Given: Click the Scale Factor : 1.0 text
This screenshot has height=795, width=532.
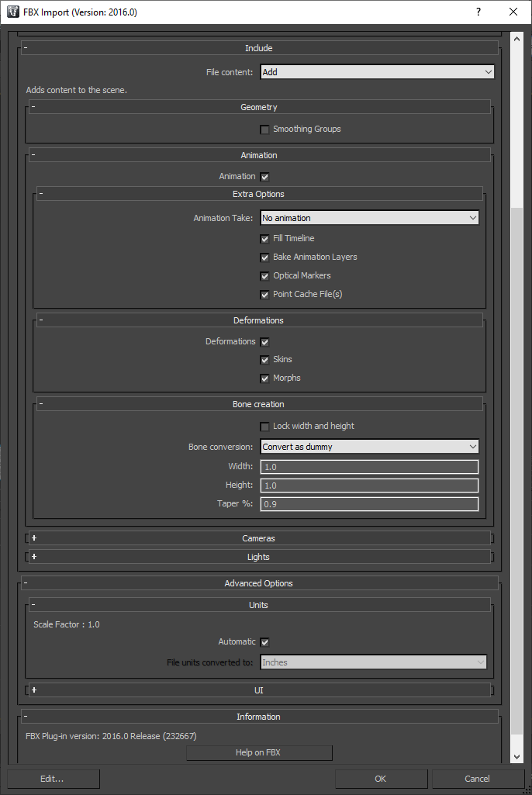Looking at the screenshot, I should [67, 624].
